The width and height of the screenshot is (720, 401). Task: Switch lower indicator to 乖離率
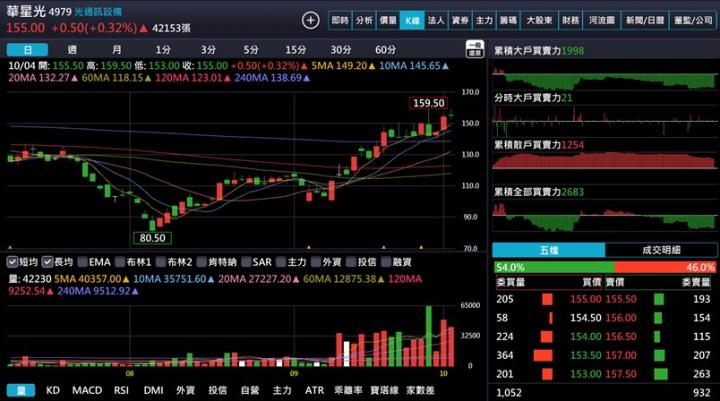348,390
